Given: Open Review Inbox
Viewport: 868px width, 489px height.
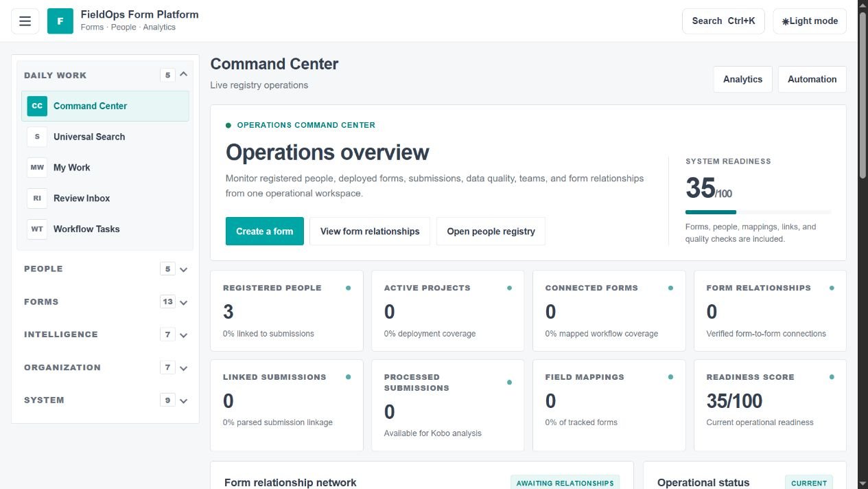Looking at the screenshot, I should pos(105,198).
